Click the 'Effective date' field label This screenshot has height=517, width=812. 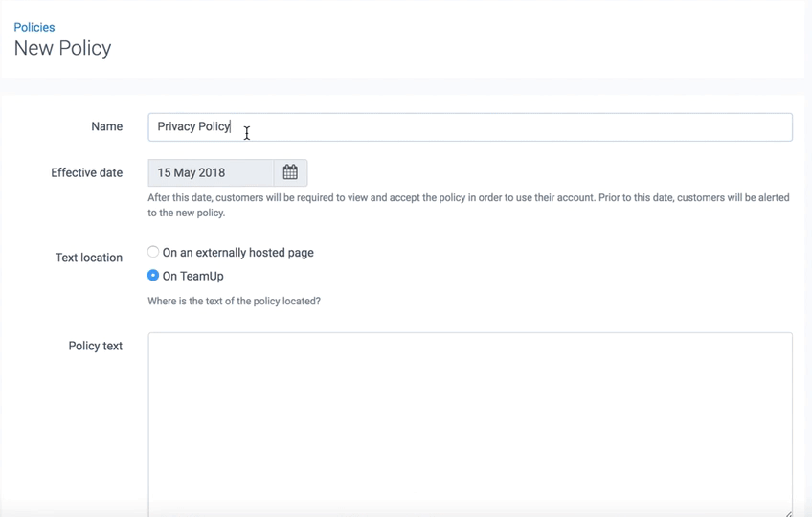pyautogui.click(x=86, y=173)
